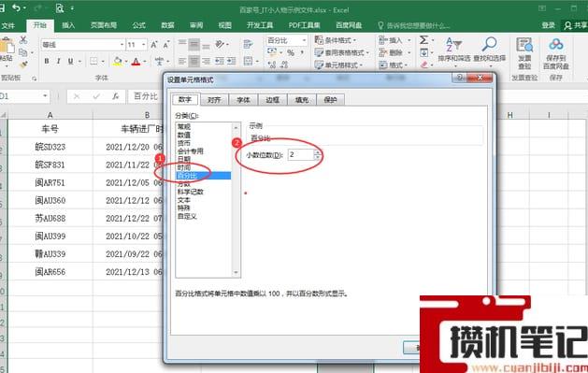588x373 pixels.
Task: Click the red font color icon
Action: tap(136, 61)
